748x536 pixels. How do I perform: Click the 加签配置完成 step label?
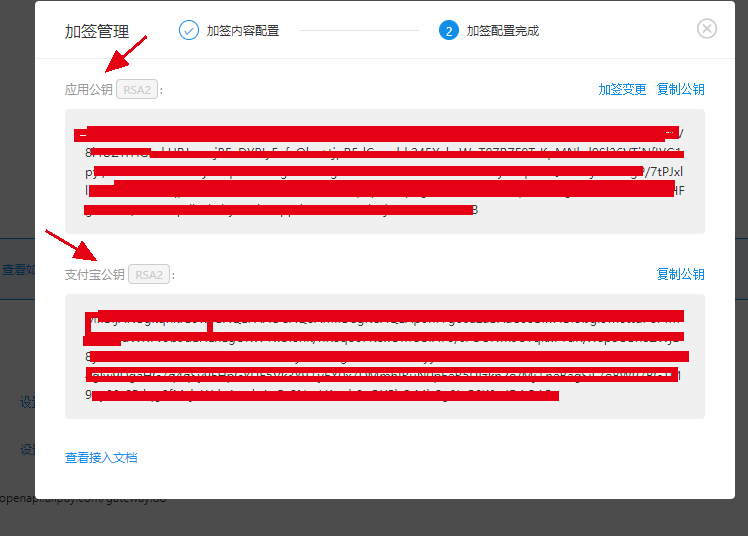pos(503,31)
